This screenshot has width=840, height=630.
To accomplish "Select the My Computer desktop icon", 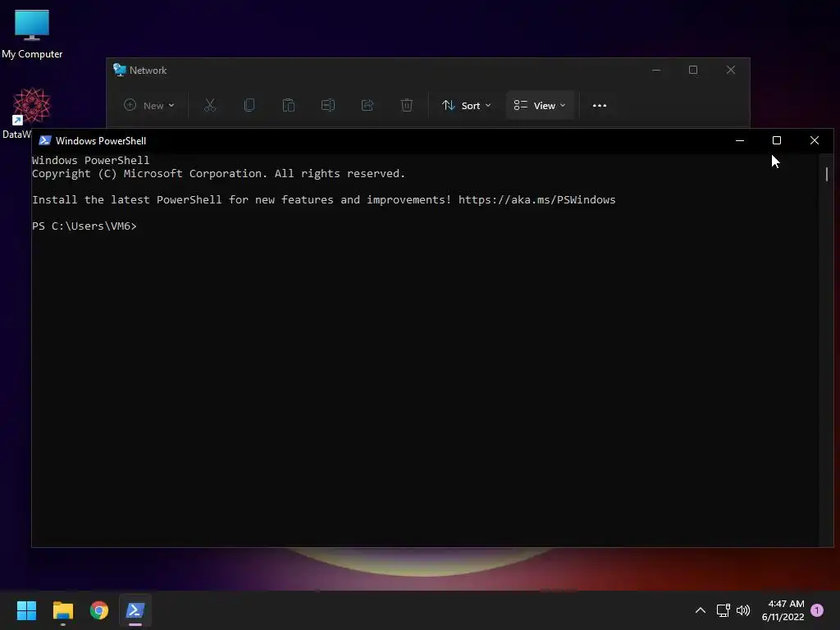I will coord(32,34).
